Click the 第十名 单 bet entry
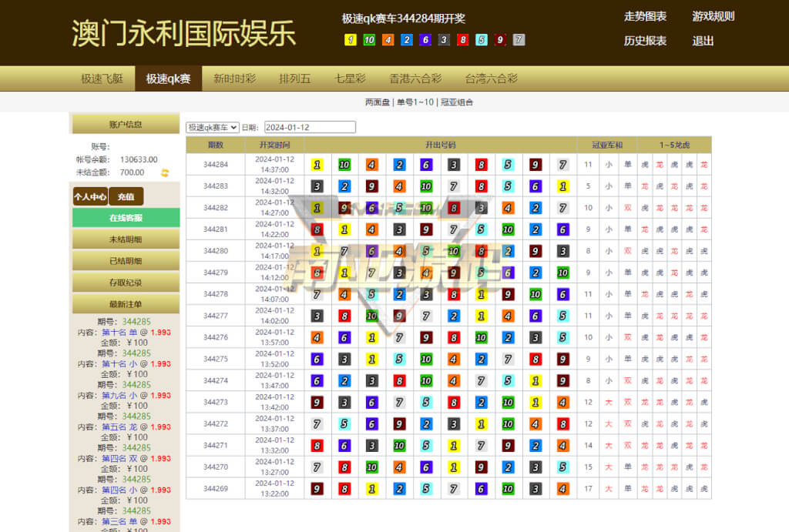Screen dimensions: 789x532 (x=119, y=332)
